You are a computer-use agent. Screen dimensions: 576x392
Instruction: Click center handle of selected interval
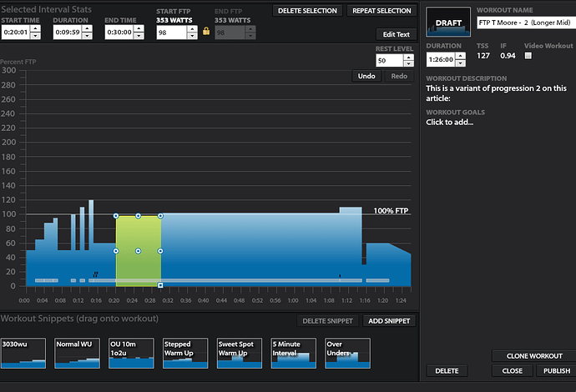click(x=138, y=251)
